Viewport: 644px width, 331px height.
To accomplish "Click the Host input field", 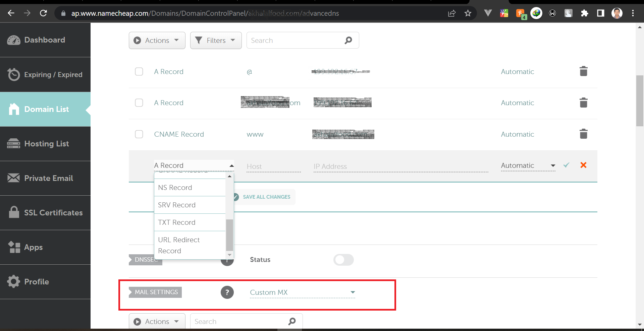I will 274,166.
